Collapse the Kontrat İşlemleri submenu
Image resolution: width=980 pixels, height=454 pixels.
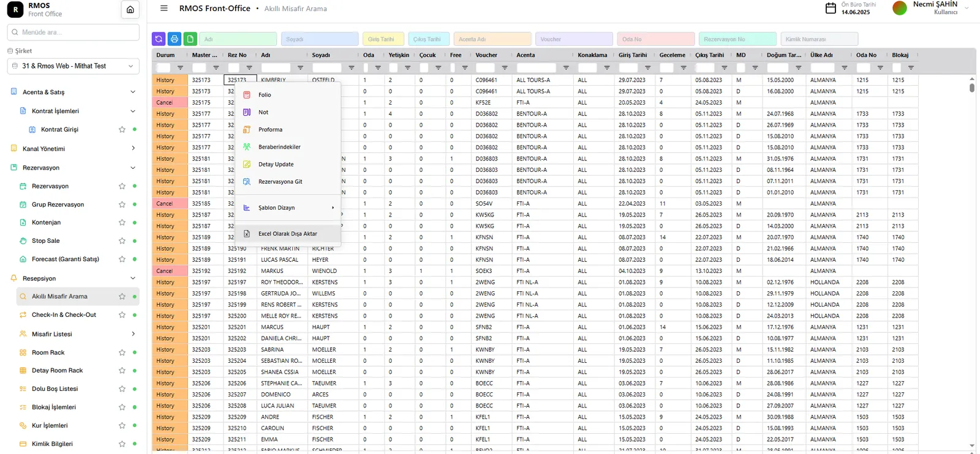tap(133, 111)
